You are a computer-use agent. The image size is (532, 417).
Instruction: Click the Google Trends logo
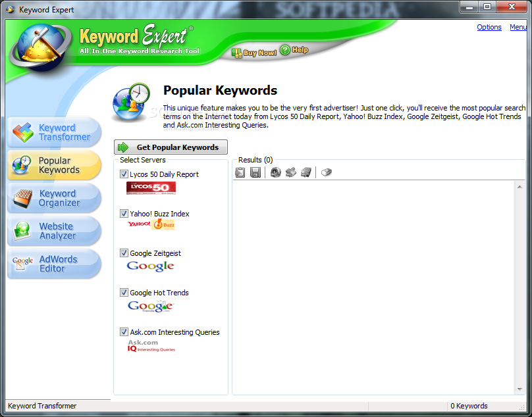point(151,306)
